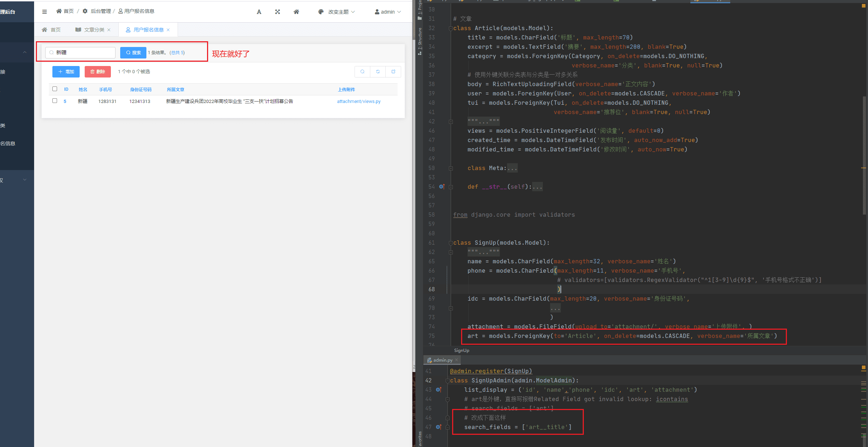
Task: Open the attachment/views.py link
Action: click(x=359, y=101)
